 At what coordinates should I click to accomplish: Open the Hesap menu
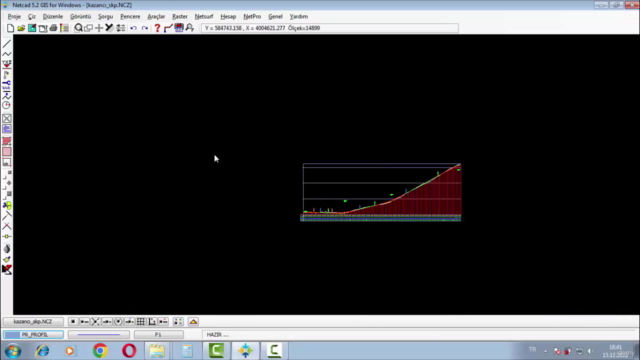pyautogui.click(x=228, y=16)
